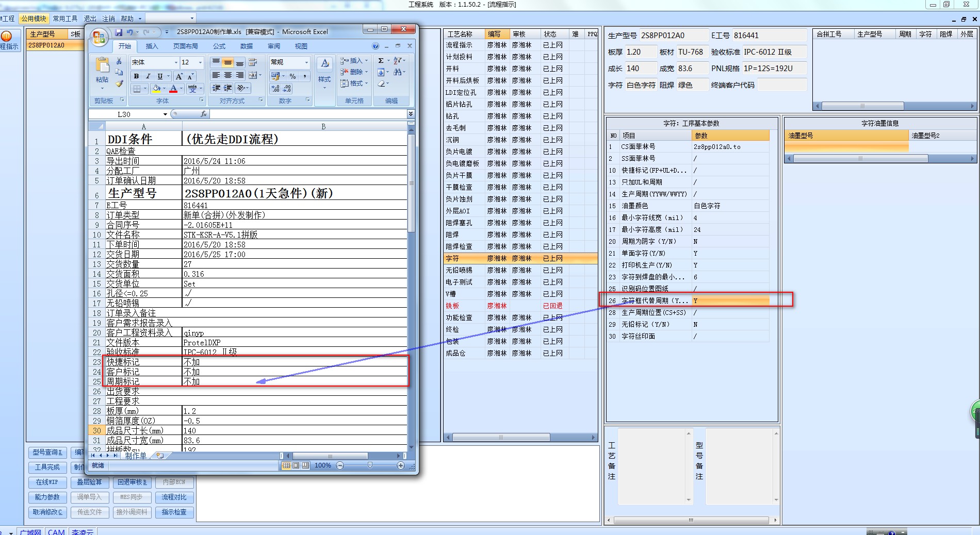Expand the 粘贴 paste options arrow
This screenshot has width=980, height=535.
tap(102, 87)
